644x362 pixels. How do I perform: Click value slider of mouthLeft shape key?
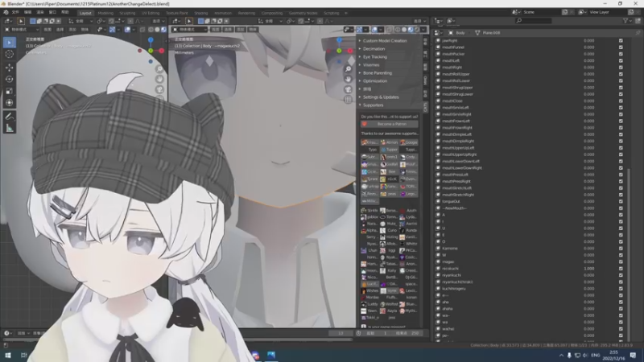[x=589, y=61]
